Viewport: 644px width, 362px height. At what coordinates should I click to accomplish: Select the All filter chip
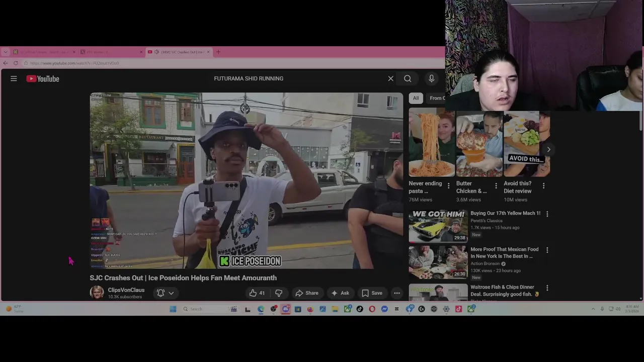[x=416, y=98]
